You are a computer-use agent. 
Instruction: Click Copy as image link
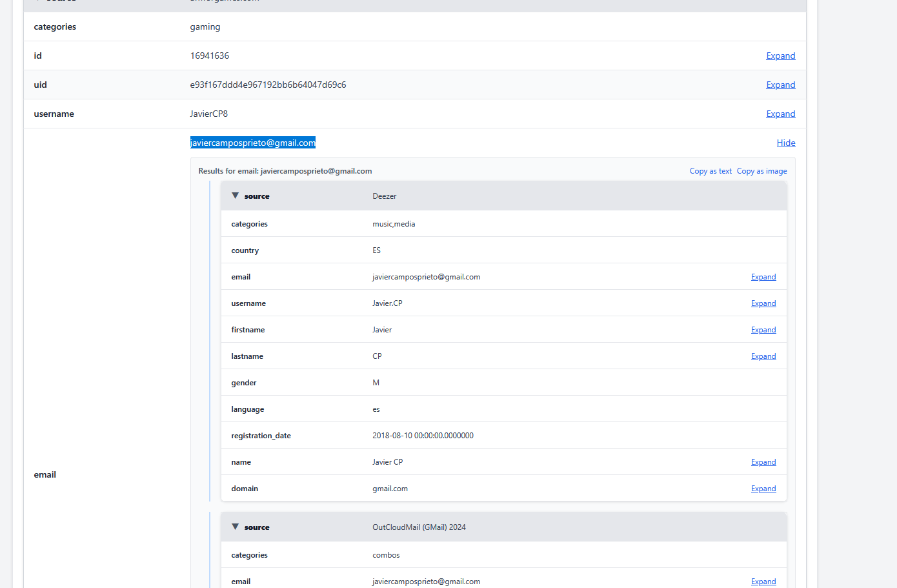click(761, 171)
